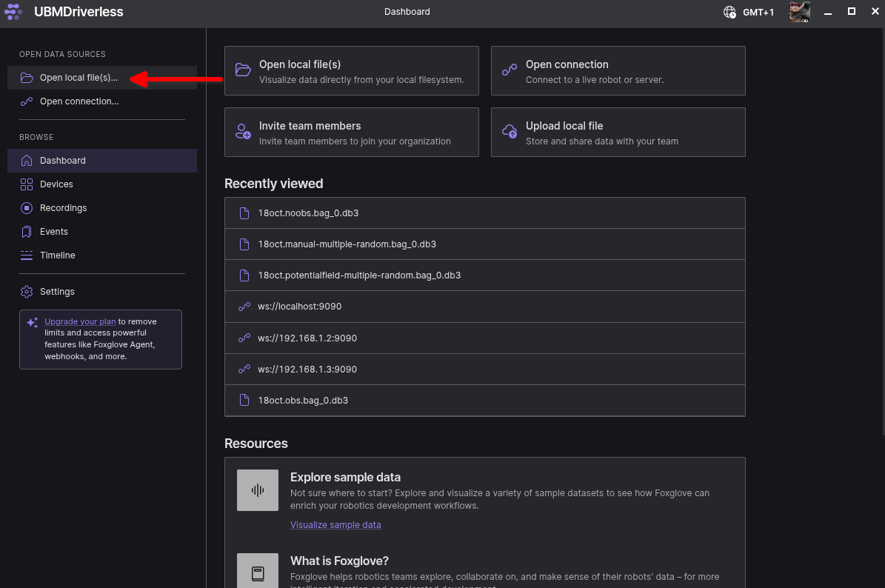Click the Settings gear icon in sidebar
The image size is (885, 588).
coord(27,292)
